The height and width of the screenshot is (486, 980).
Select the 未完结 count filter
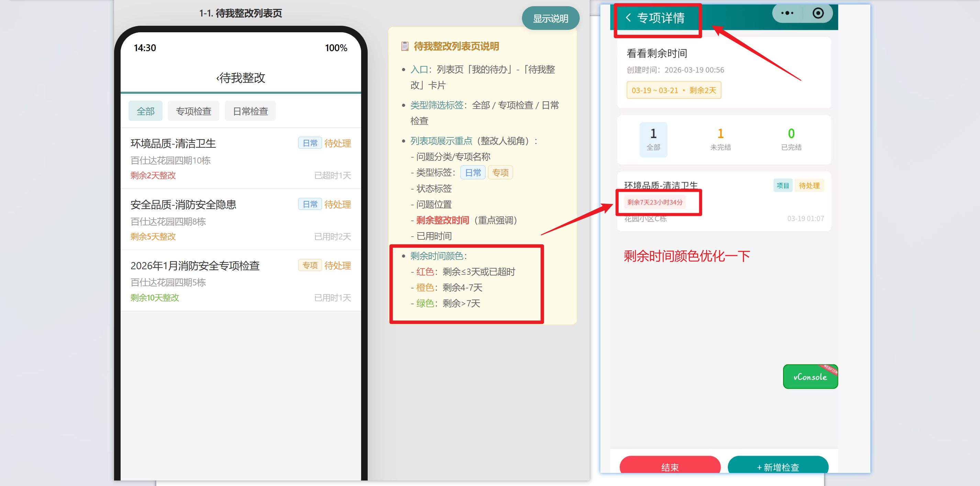point(720,139)
